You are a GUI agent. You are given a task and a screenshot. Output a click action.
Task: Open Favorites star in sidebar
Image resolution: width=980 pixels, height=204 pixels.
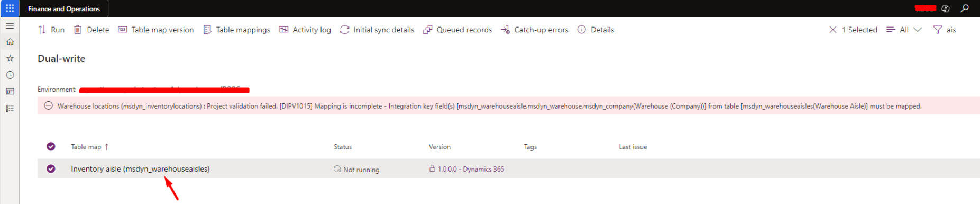(x=10, y=58)
